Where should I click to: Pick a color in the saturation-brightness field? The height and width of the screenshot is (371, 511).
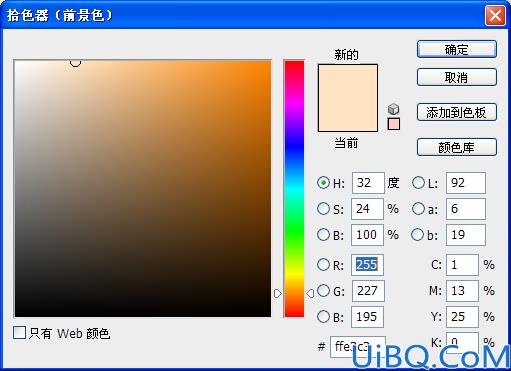(143, 189)
